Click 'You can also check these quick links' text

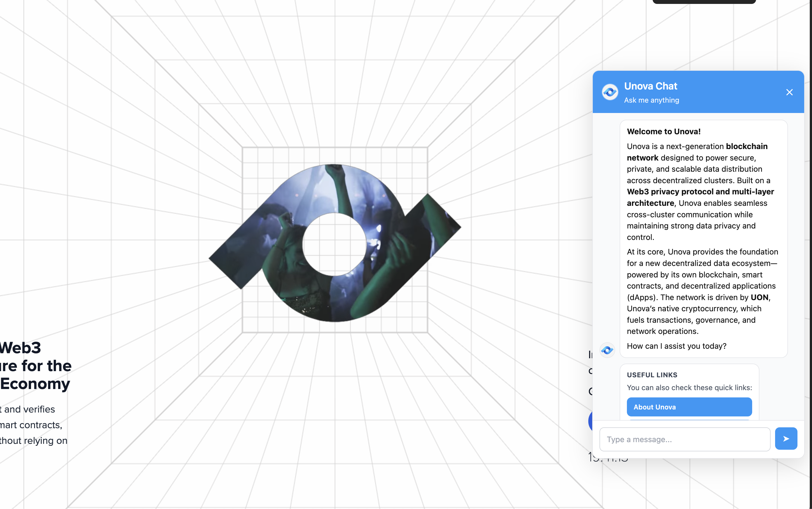689,387
